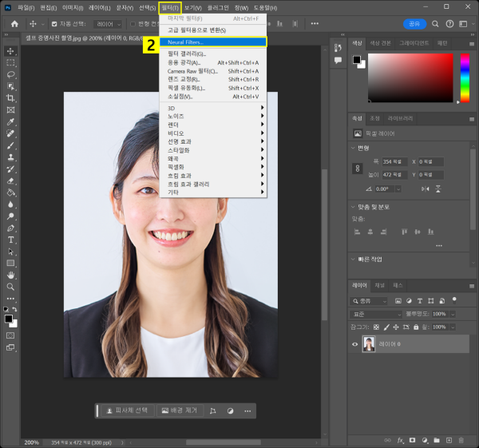Click the rainbow hue slider strip
This screenshot has height=448, width=479.
[465, 79]
